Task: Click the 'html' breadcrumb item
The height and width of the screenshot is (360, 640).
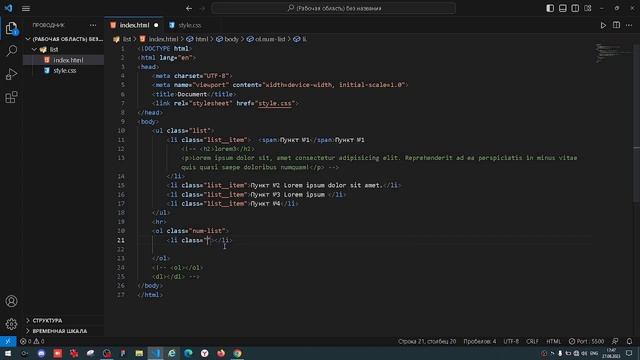Action: click(x=202, y=39)
